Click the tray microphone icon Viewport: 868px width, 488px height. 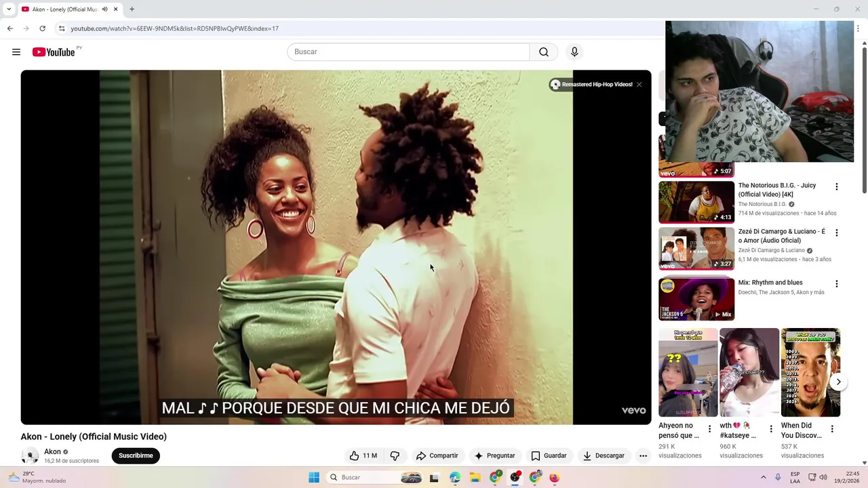778,477
